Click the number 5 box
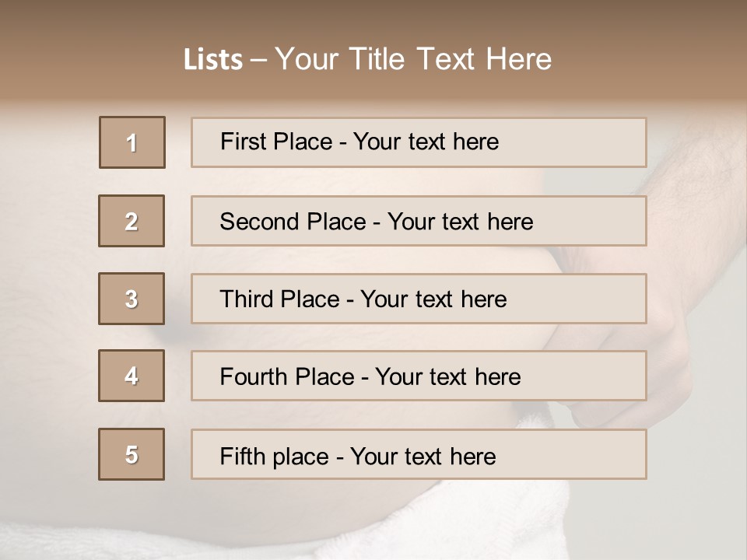This screenshot has height=560, width=747. pyautogui.click(x=132, y=454)
